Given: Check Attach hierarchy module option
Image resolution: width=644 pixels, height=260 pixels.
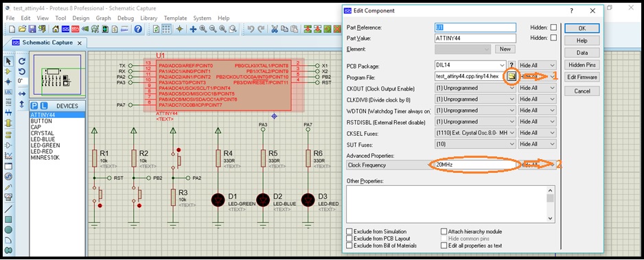Looking at the screenshot, I should tap(444, 231).
